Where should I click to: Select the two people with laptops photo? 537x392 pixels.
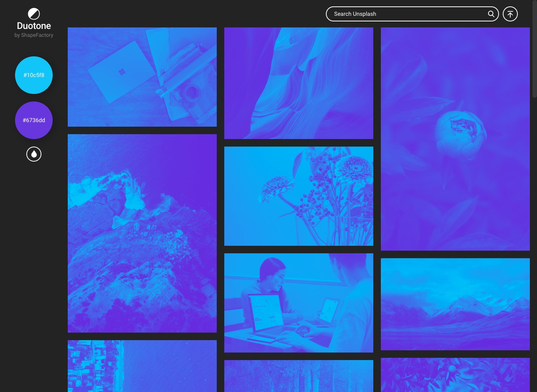pyautogui.click(x=299, y=303)
